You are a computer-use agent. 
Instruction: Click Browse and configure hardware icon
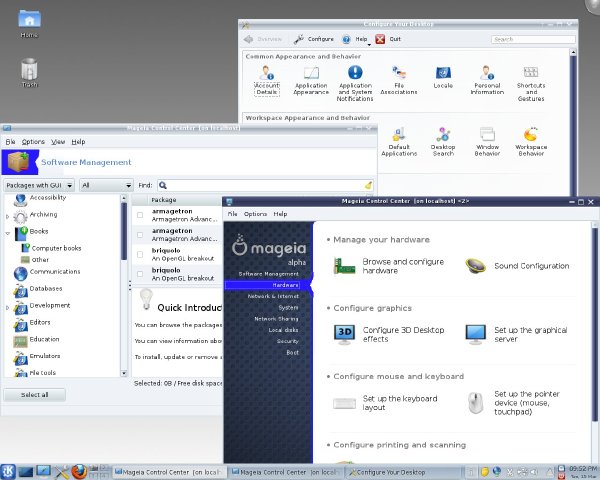(x=344, y=266)
